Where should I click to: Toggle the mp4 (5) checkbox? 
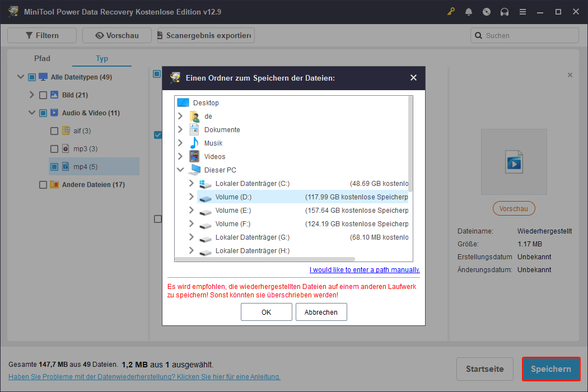(x=54, y=166)
